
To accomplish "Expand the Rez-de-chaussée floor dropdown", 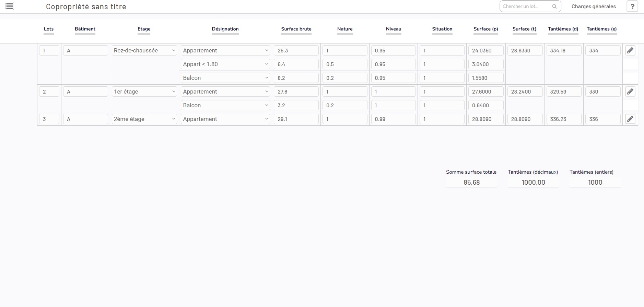I will point(144,51).
